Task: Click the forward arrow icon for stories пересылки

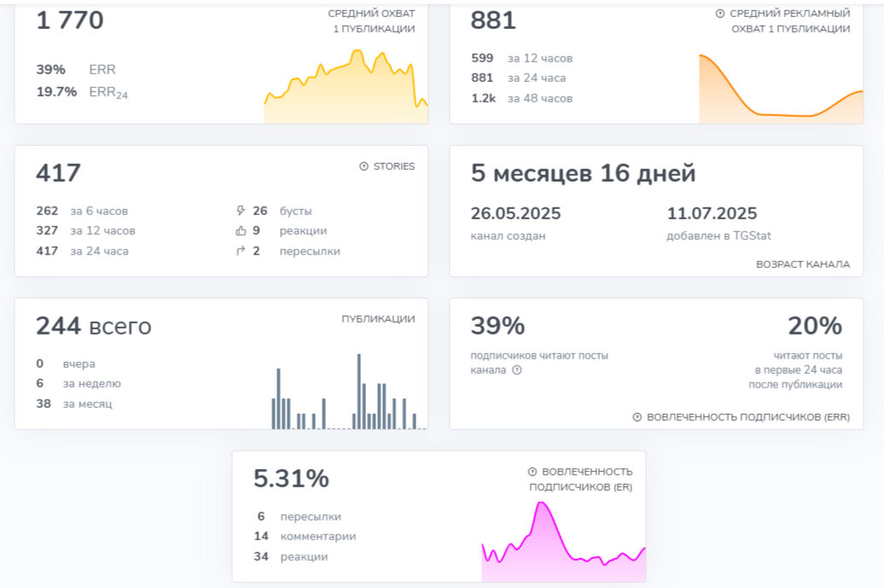Action: 240,252
